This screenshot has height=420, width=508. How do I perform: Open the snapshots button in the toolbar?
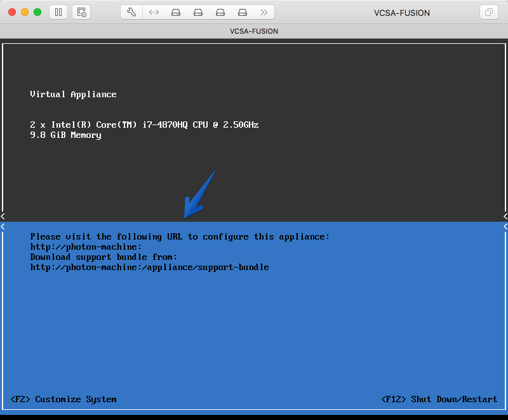pyautogui.click(x=81, y=13)
